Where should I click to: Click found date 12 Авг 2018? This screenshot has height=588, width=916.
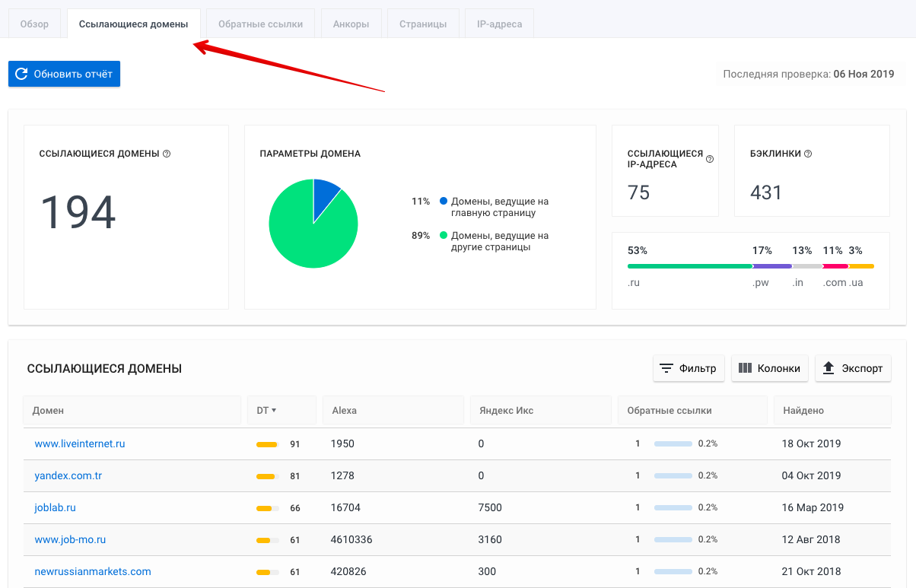pyautogui.click(x=811, y=539)
